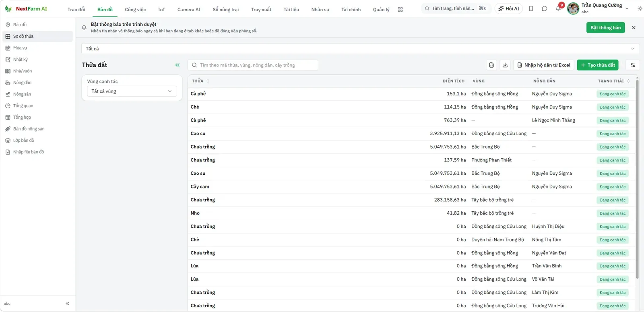Click the Trần Quang Cường profile avatar
Image resolution: width=644 pixels, height=312 pixels.
(573, 8)
